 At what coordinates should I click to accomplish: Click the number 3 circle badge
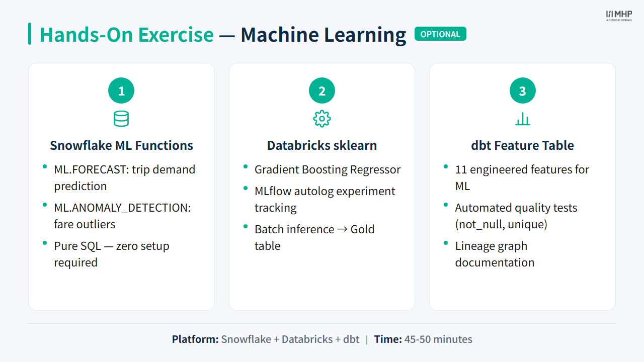coord(523,91)
